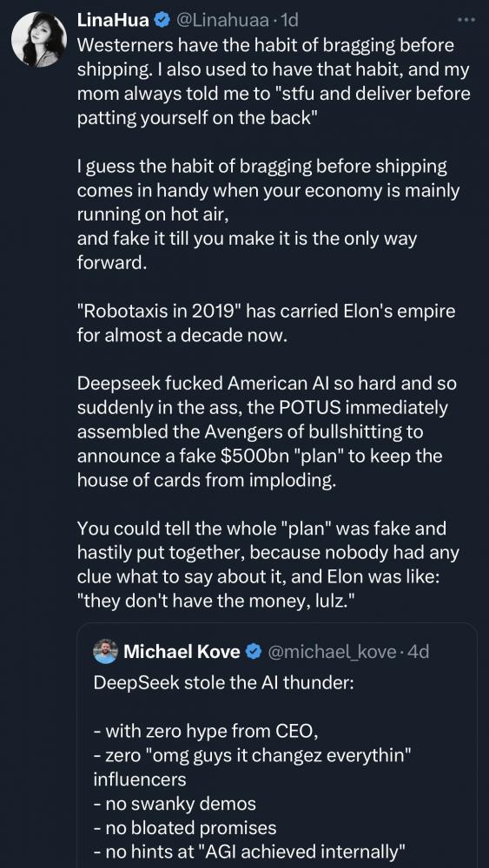This screenshot has height=868, width=489.
Task: Click the "AGI achieved internally" line
Action: 250,852
